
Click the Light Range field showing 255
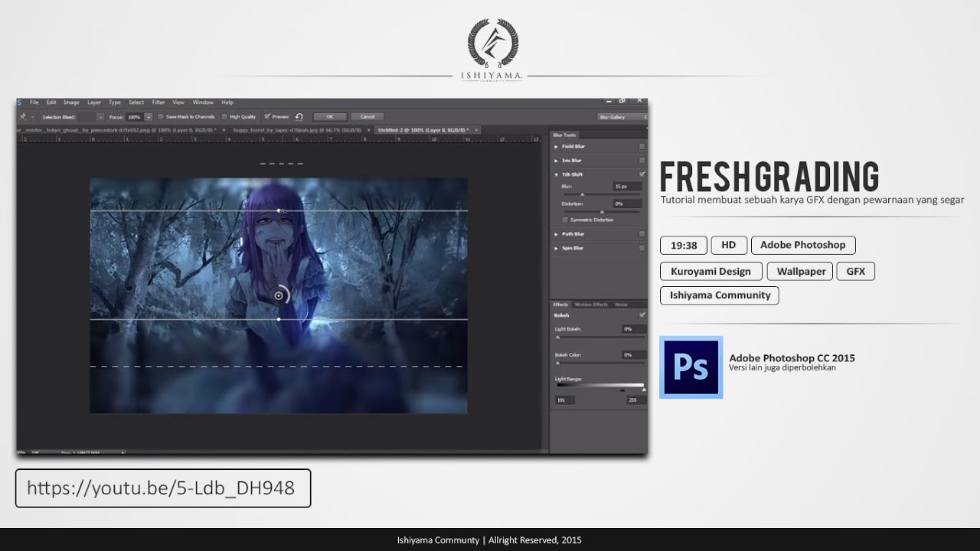636,399
